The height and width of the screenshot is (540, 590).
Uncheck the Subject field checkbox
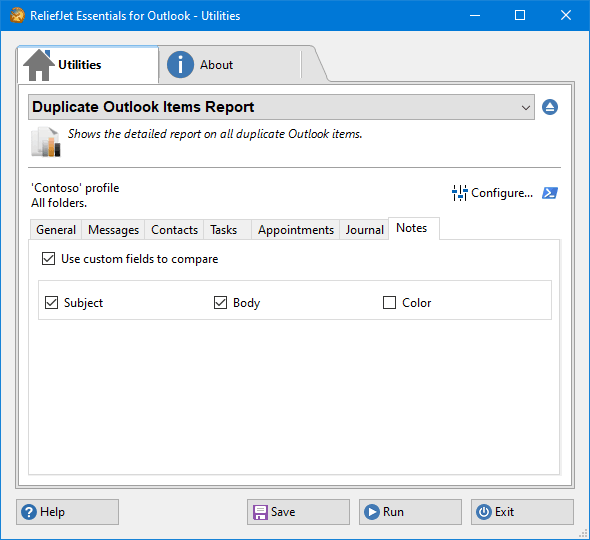coord(52,303)
